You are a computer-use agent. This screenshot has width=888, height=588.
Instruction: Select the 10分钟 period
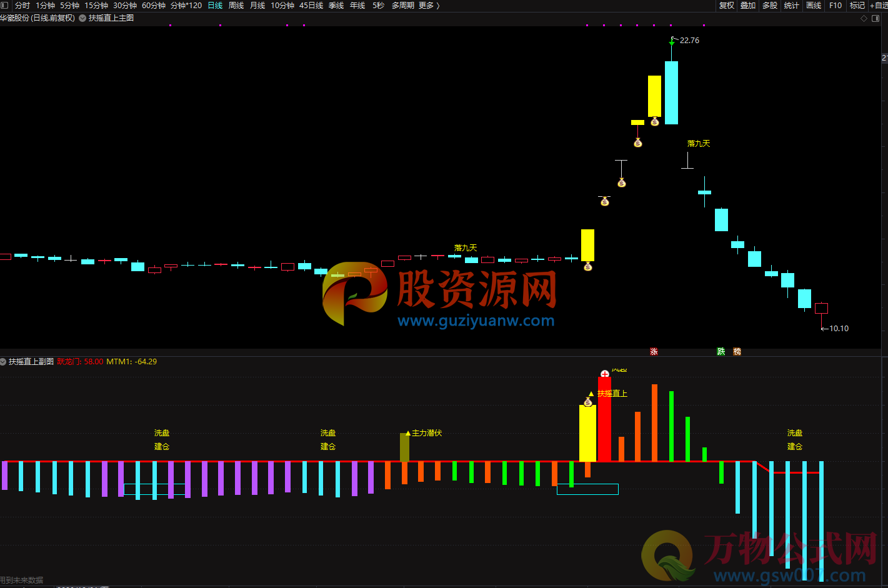coord(282,5)
